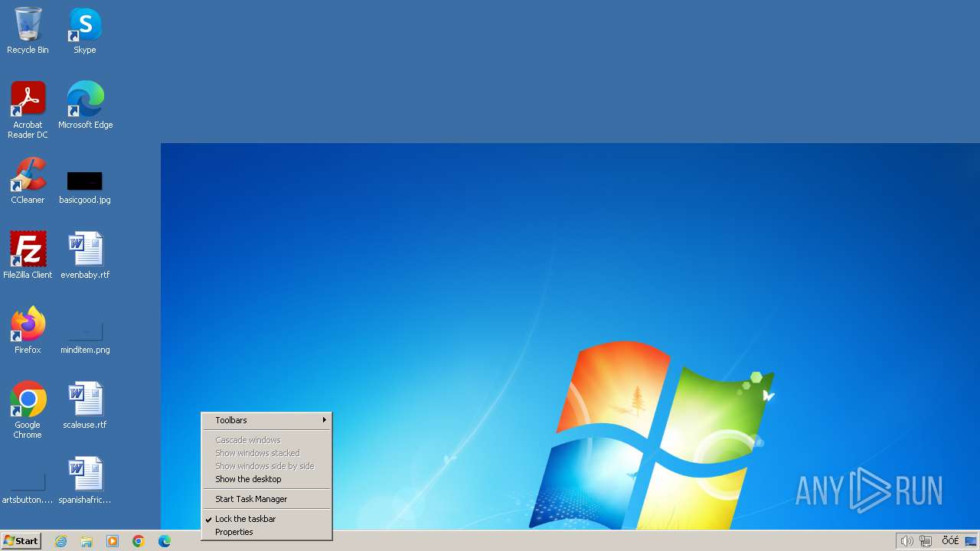Select the minditem.png file icon

tap(85, 331)
